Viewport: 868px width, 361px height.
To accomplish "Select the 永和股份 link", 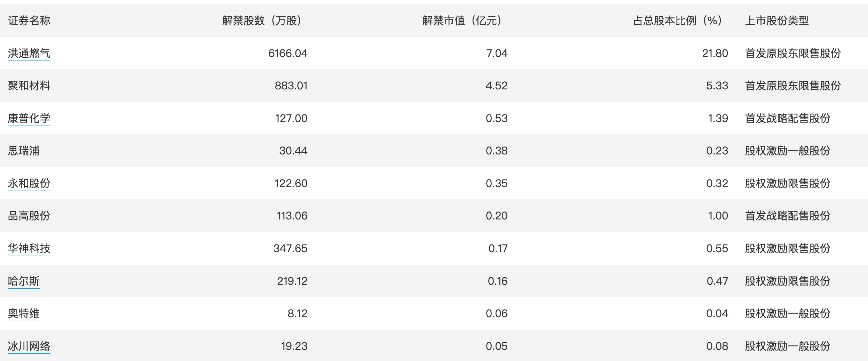I will click(29, 183).
